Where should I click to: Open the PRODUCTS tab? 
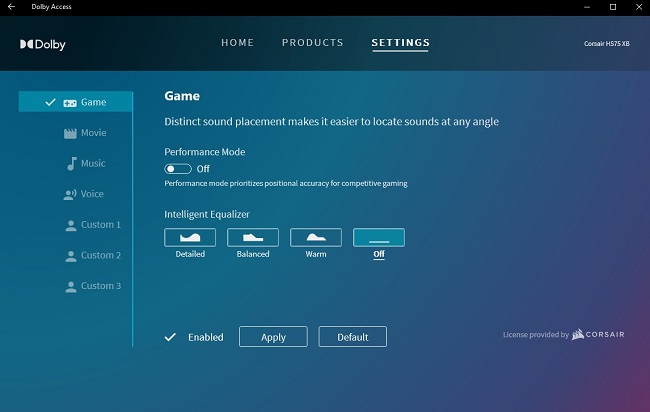coord(313,43)
